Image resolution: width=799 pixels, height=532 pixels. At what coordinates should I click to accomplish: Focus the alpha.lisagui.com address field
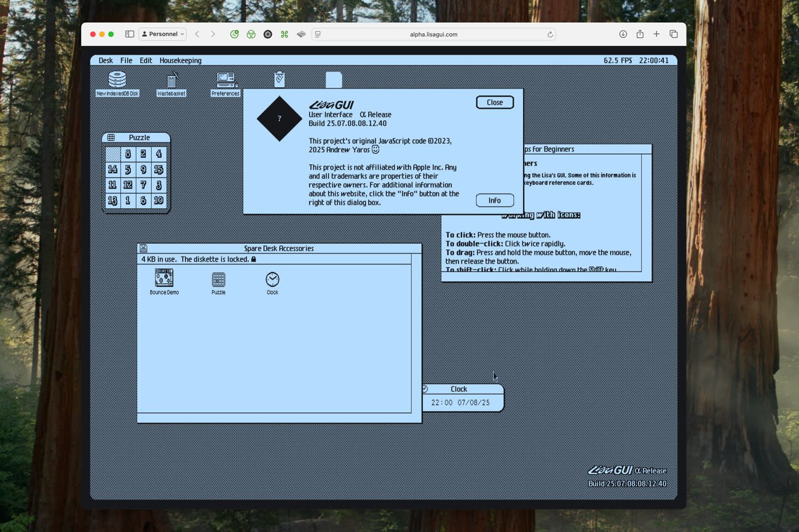433,34
